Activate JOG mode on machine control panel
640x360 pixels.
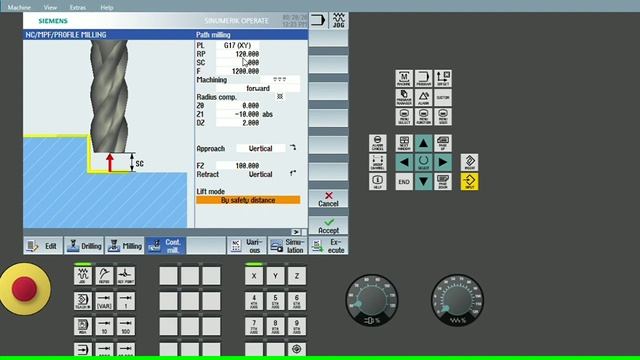[83, 276]
